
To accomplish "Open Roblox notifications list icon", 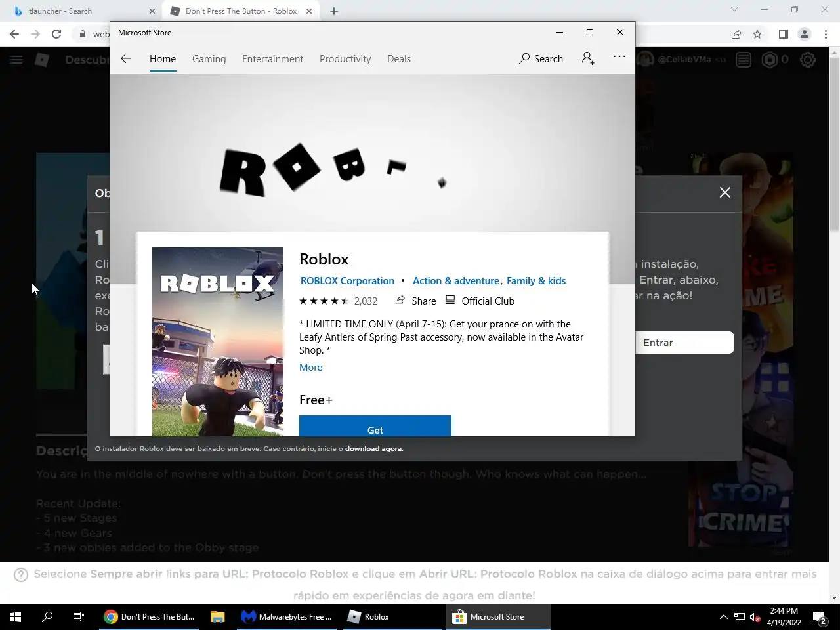I will point(744,60).
